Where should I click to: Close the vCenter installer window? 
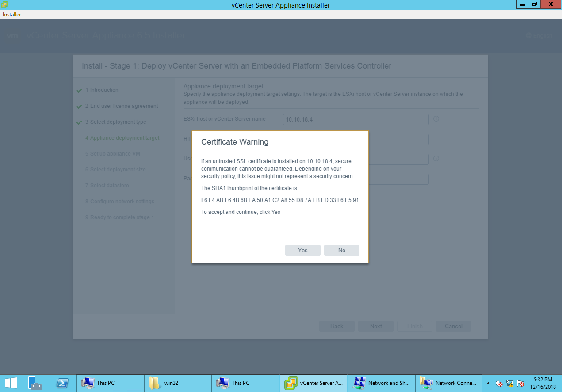[x=551, y=4]
